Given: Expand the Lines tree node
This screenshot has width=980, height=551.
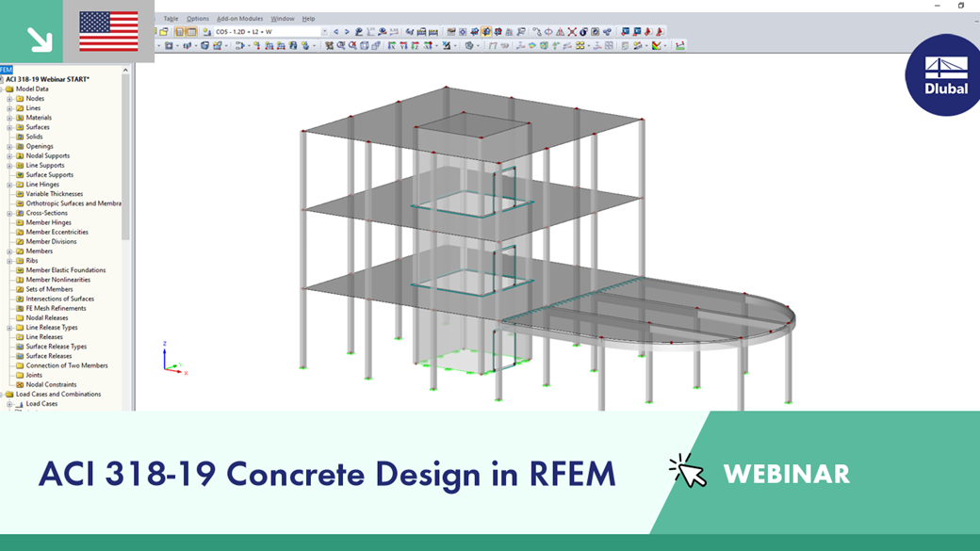Looking at the screenshot, I should 9,108.
